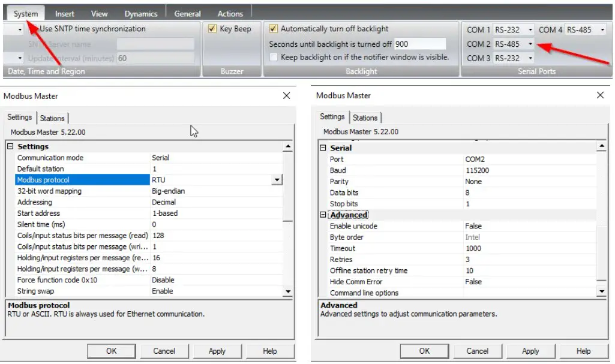Click Apply in the left Modbus Master dialog

click(x=217, y=351)
